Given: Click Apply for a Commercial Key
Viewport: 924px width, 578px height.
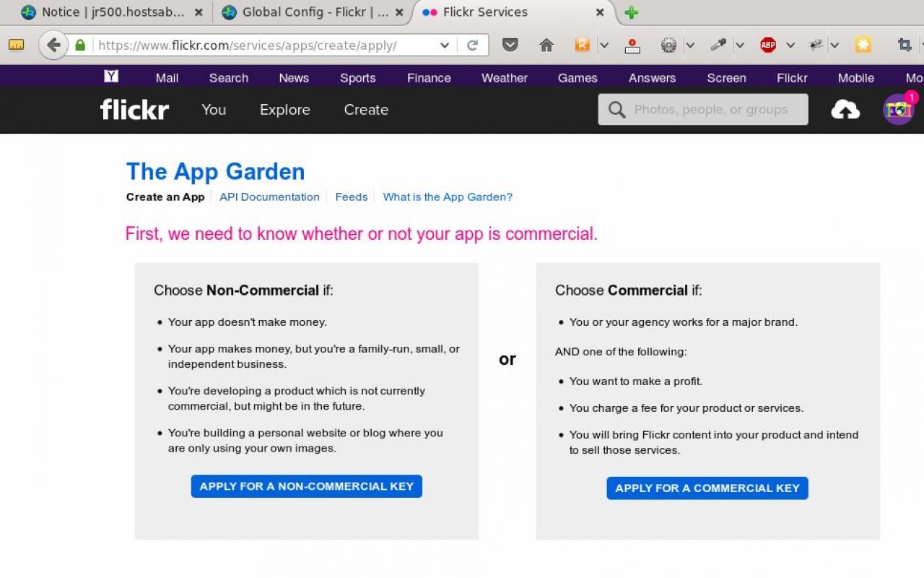Looking at the screenshot, I should pos(707,488).
